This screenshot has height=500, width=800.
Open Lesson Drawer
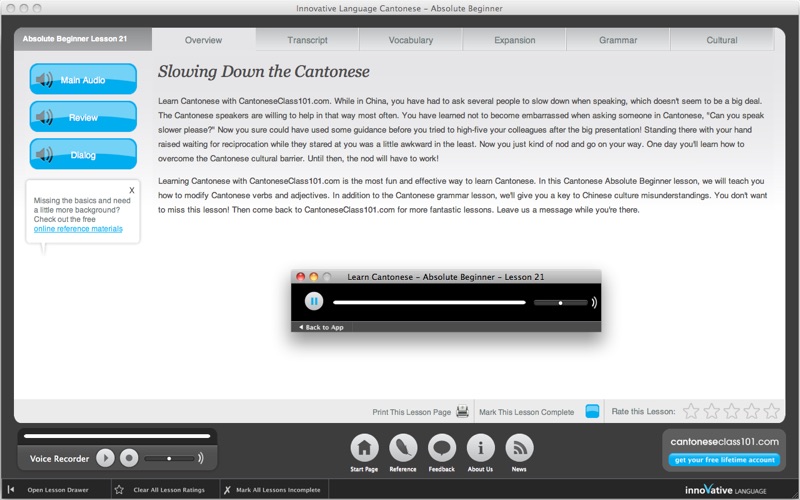pyautogui.click(x=58, y=490)
